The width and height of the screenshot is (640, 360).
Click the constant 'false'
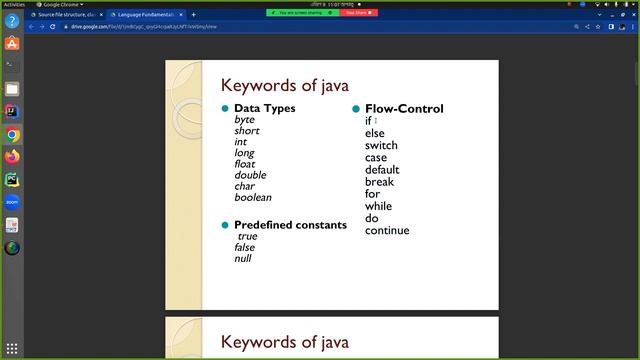[x=244, y=247]
